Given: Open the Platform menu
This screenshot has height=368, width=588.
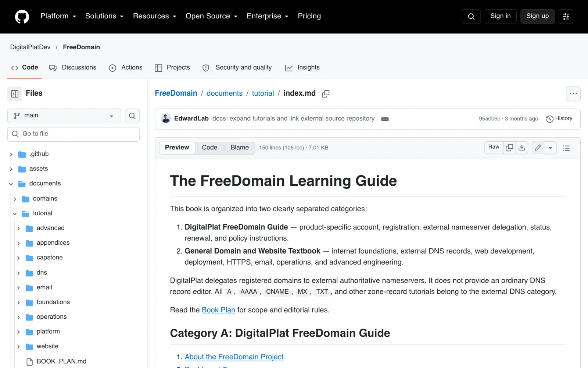Looking at the screenshot, I should [58, 16].
